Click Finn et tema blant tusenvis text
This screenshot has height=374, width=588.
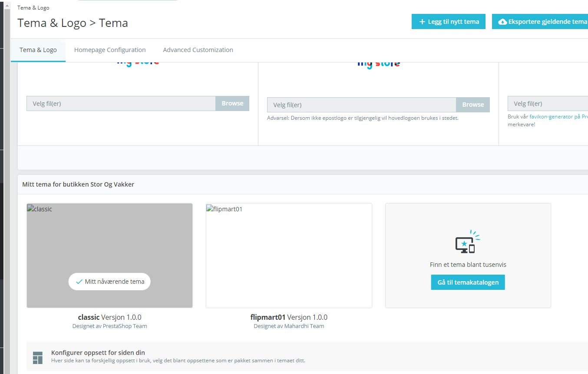pyautogui.click(x=468, y=265)
